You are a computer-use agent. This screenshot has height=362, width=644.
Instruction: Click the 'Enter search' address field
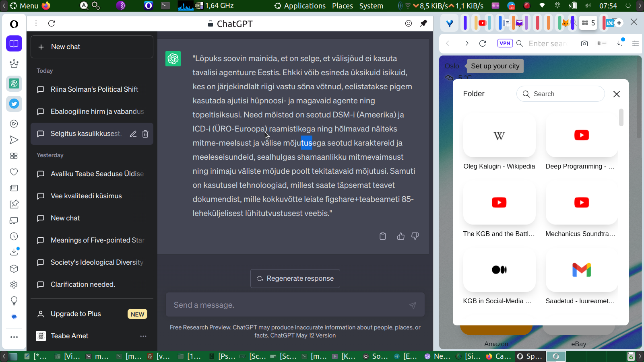click(x=547, y=43)
